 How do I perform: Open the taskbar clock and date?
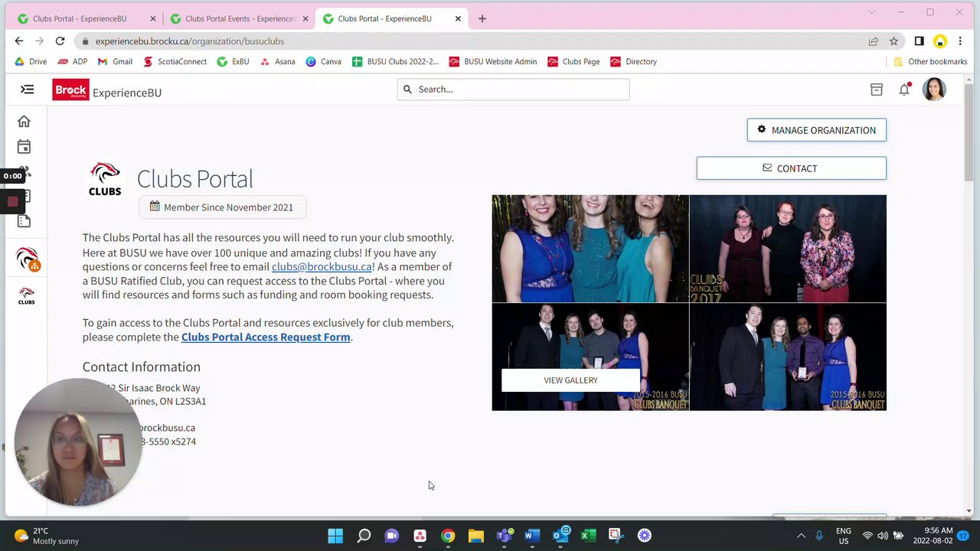click(x=939, y=536)
